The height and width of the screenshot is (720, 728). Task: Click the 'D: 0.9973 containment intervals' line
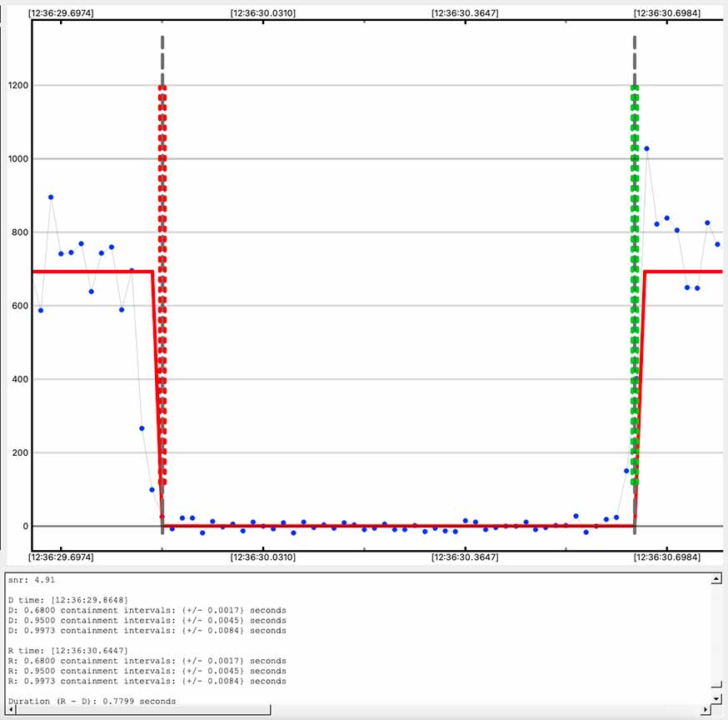click(147, 631)
